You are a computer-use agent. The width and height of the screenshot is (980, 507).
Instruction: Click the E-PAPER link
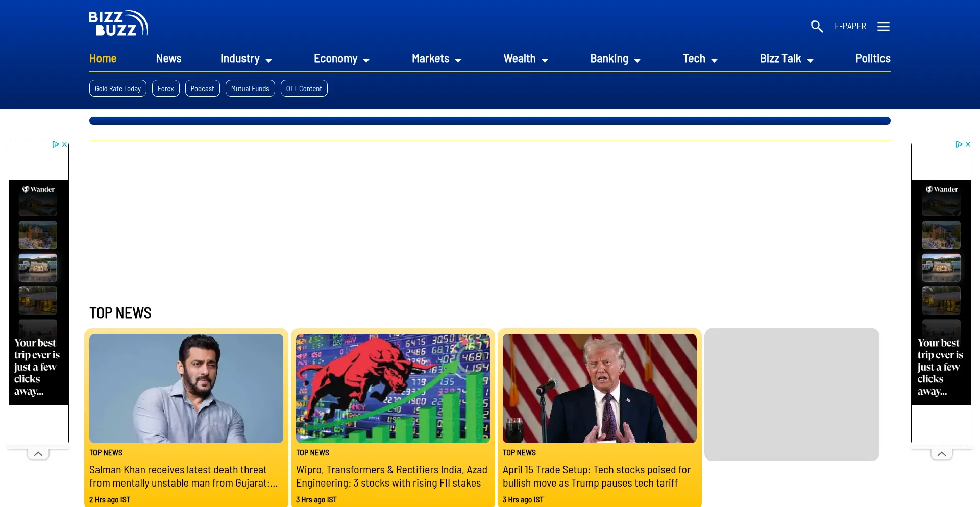pos(850,27)
